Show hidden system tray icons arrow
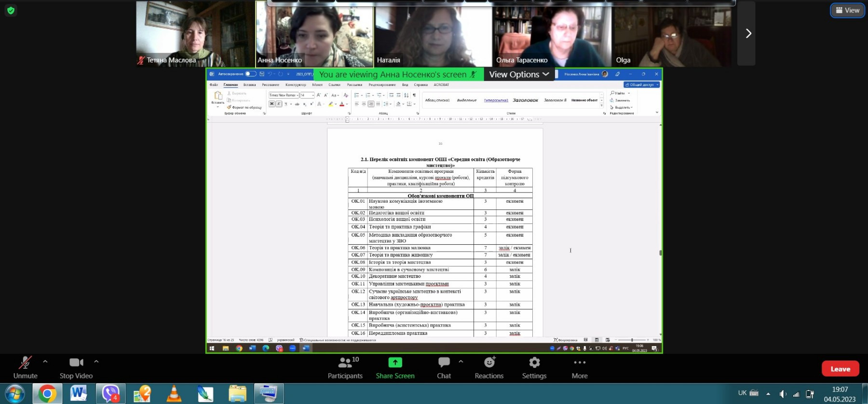 pyautogui.click(x=768, y=393)
